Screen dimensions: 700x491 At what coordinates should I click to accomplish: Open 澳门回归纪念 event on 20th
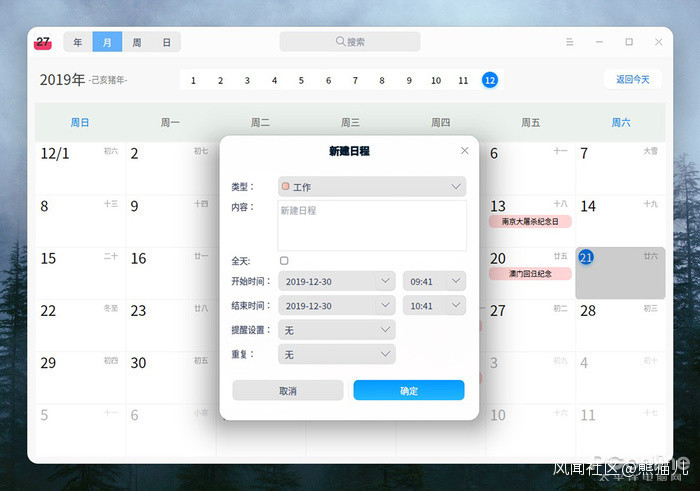coord(530,274)
